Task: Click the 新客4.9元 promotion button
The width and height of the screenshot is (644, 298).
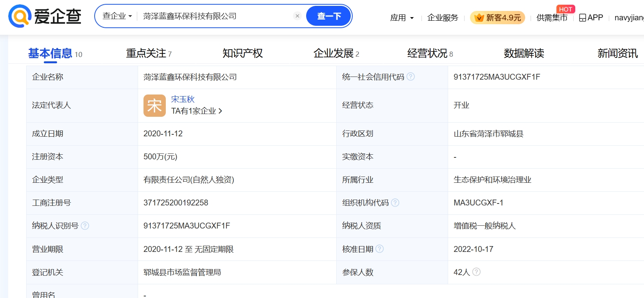Action: (x=497, y=18)
